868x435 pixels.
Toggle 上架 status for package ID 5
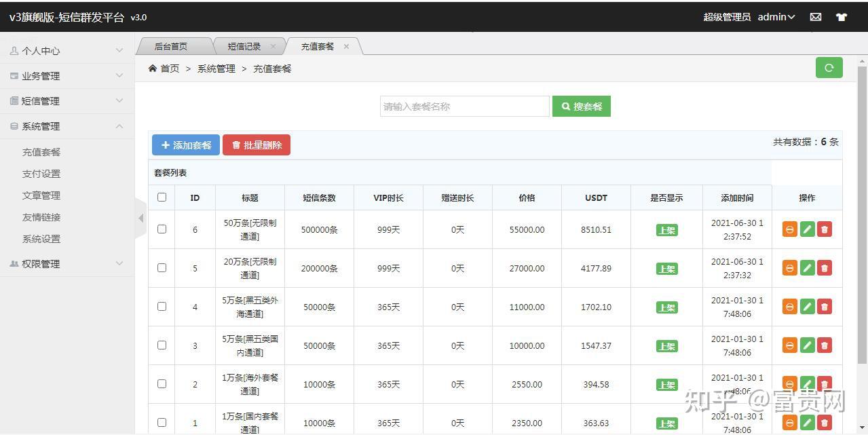tap(666, 269)
